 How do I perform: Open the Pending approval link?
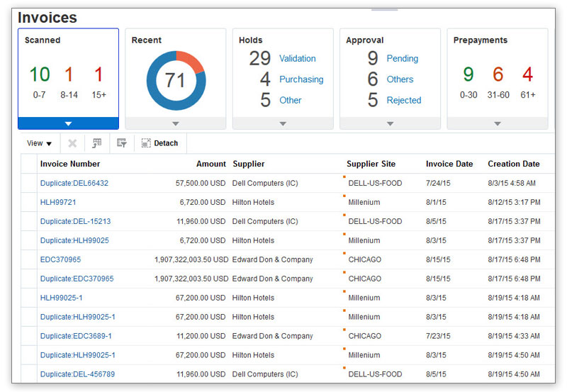402,59
